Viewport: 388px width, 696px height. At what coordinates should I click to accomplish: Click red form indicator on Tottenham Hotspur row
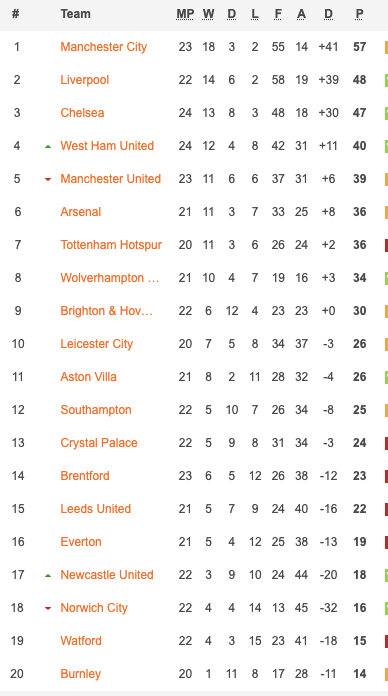pos(386,245)
